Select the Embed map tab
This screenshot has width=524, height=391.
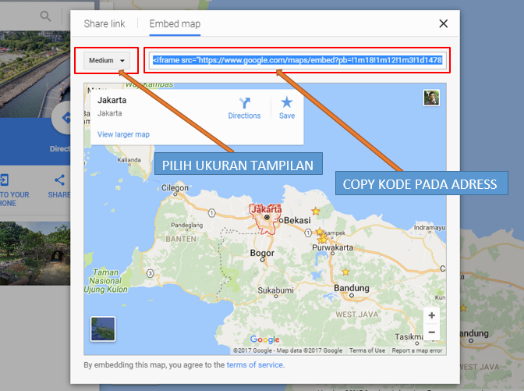coord(175,24)
